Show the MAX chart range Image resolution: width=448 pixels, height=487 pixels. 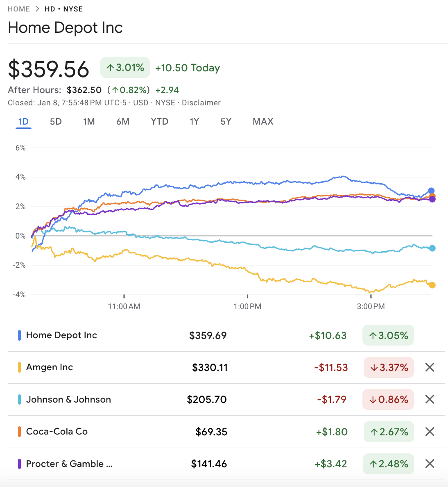coord(263,121)
